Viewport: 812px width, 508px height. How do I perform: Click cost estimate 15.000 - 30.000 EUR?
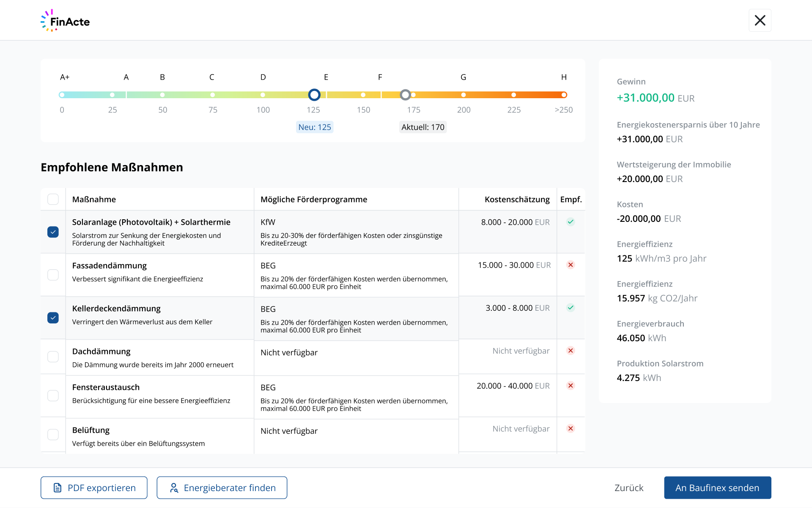pos(514,265)
